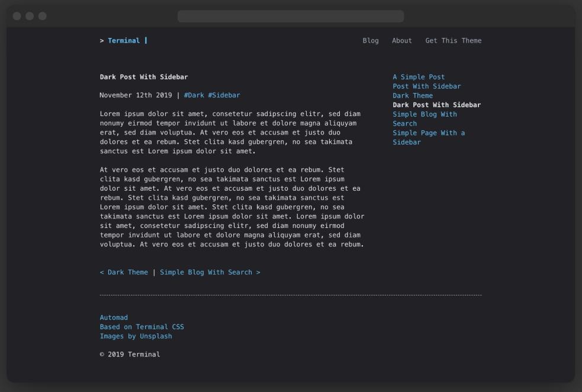Screen dimensions: 582x392
Task: Go to previous post Dark Theme
Action: click(x=125, y=272)
